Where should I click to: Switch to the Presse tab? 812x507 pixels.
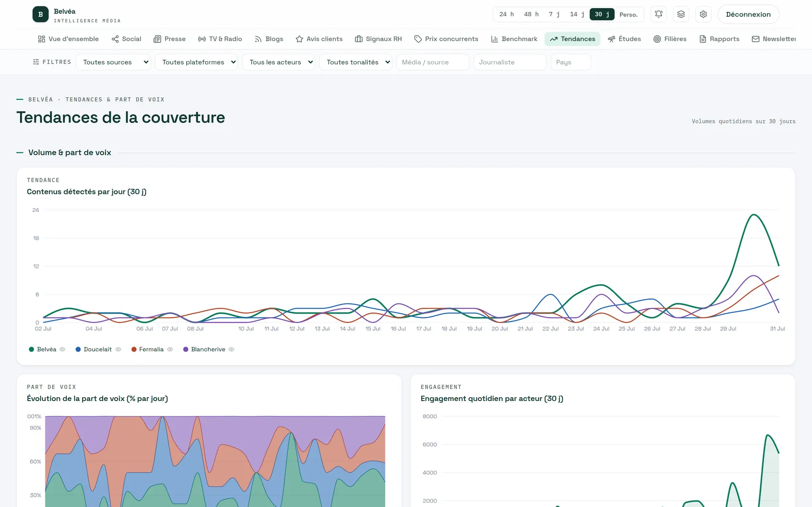[170, 39]
